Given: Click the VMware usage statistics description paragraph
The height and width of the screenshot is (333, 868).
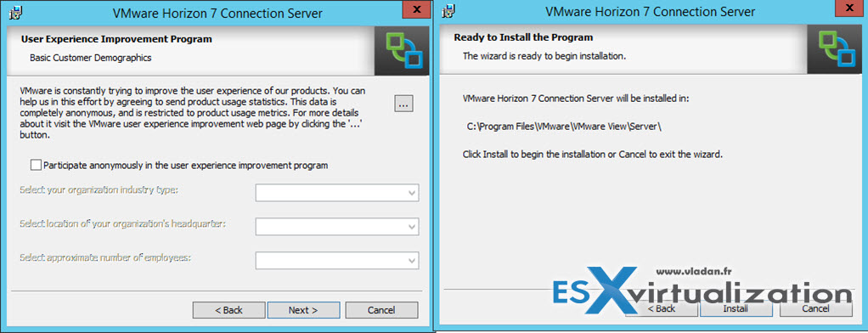Looking at the screenshot, I should point(194,111).
